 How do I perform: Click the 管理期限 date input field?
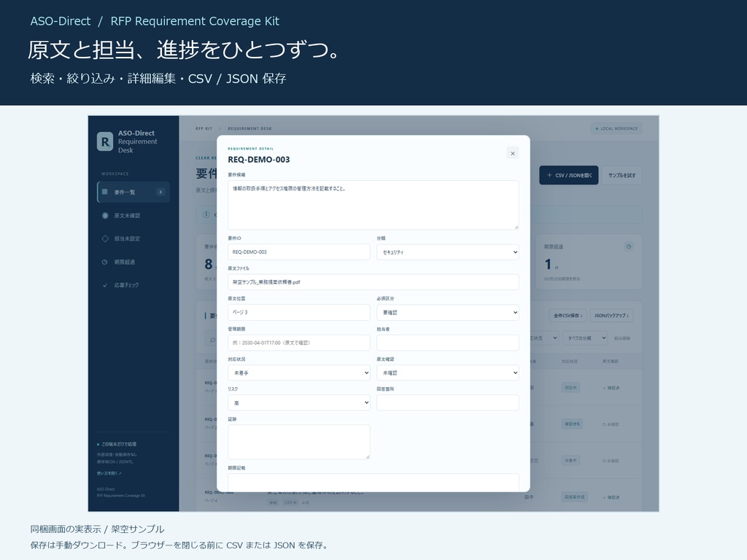298,343
